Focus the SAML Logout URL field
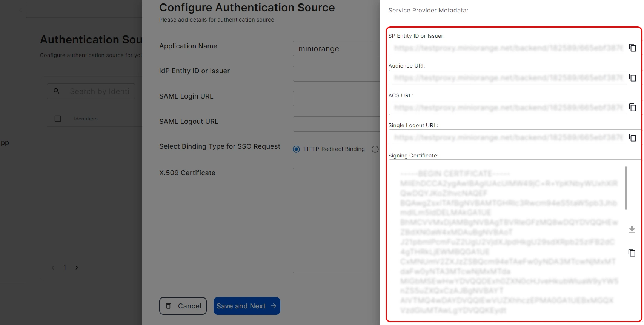The width and height of the screenshot is (644, 325). (336, 124)
